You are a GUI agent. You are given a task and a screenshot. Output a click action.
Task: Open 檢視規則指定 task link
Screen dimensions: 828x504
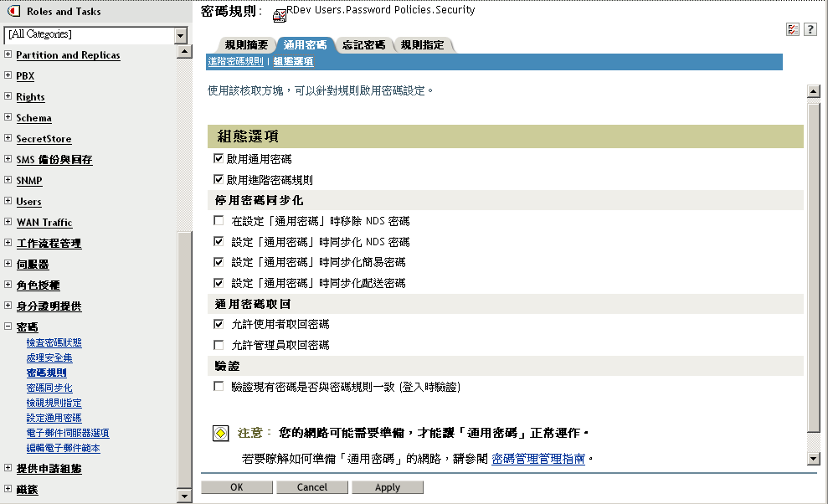pyautogui.click(x=54, y=403)
